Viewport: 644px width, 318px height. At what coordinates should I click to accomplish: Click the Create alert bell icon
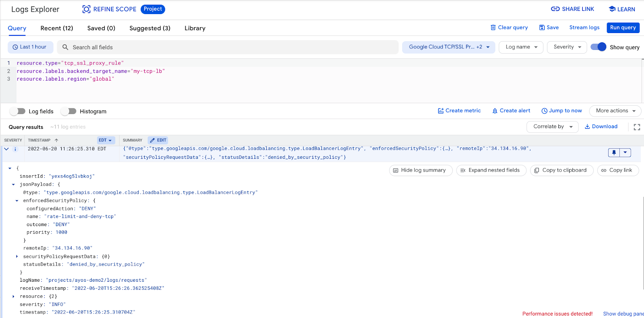(x=495, y=111)
